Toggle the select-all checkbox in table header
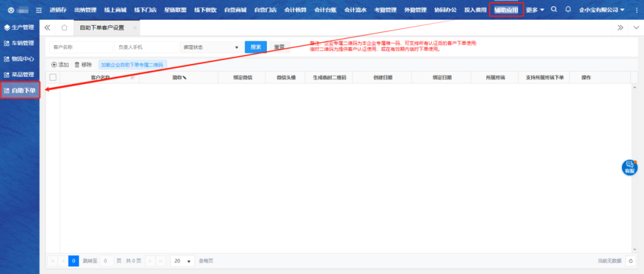This screenshot has width=644, height=274. point(53,77)
